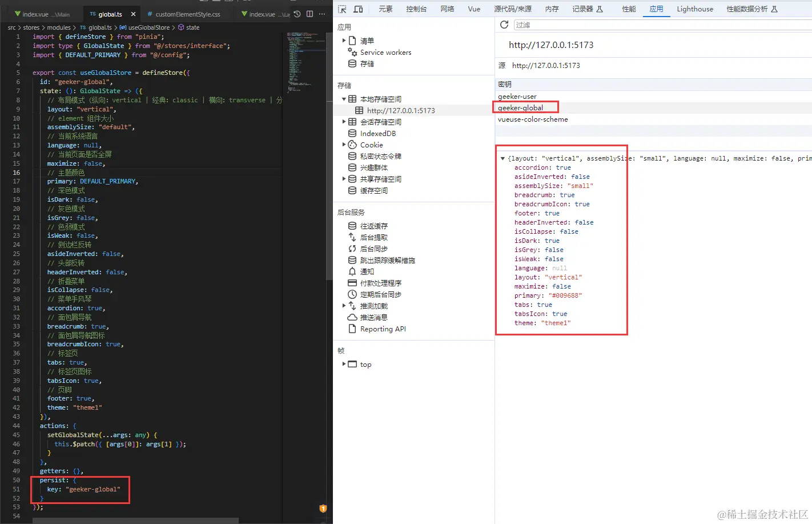Expand the Cookie tree node
This screenshot has height=524, width=812.
click(x=344, y=145)
